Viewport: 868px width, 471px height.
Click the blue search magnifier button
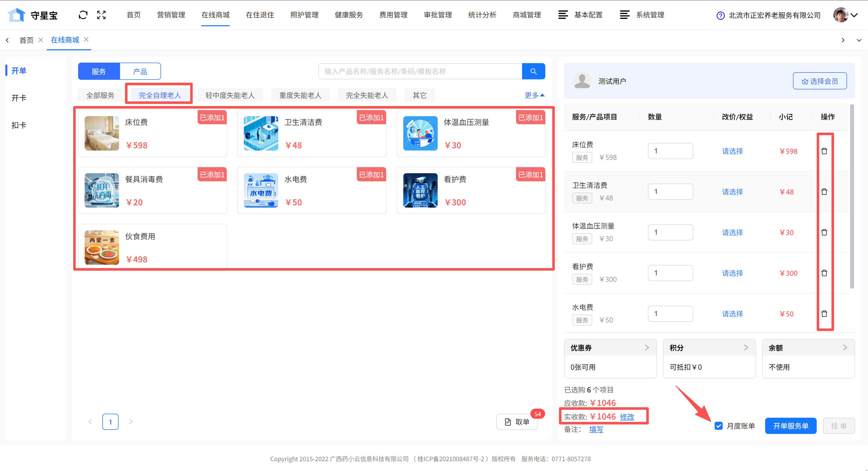pyautogui.click(x=533, y=71)
